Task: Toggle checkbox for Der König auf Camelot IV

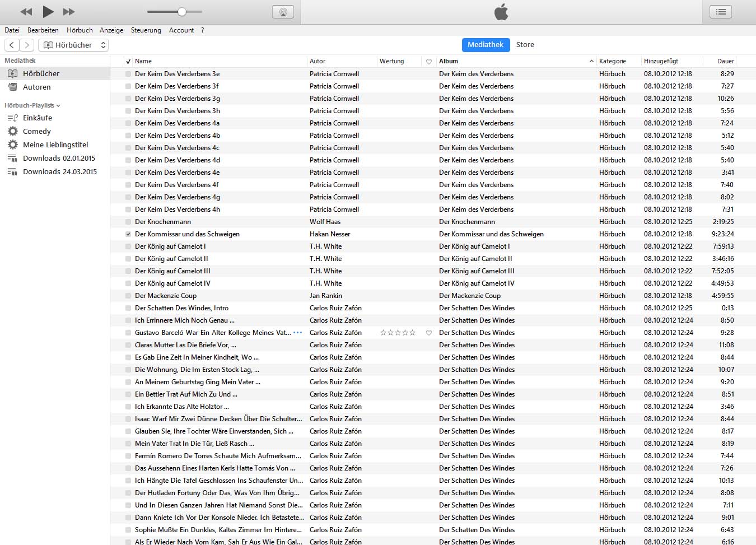Action: [128, 283]
